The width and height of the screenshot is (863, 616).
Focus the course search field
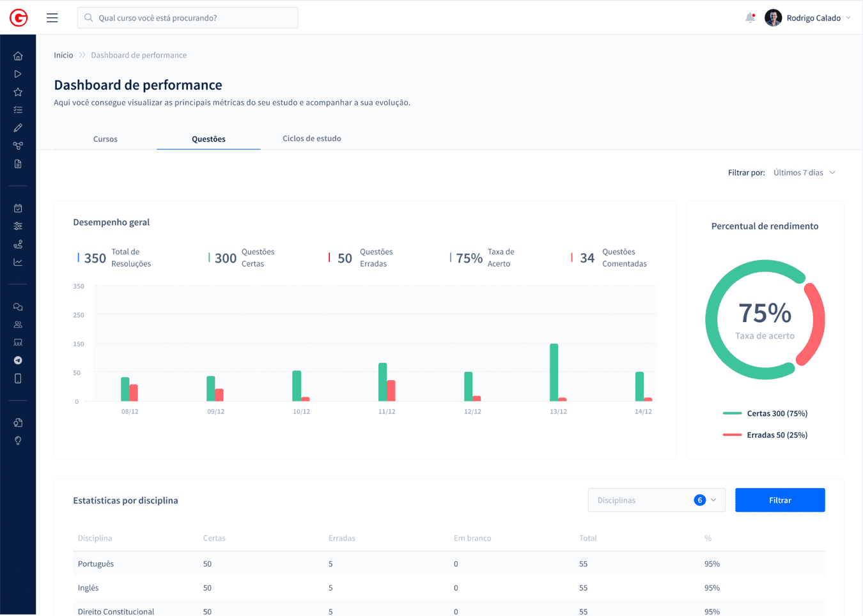188,18
